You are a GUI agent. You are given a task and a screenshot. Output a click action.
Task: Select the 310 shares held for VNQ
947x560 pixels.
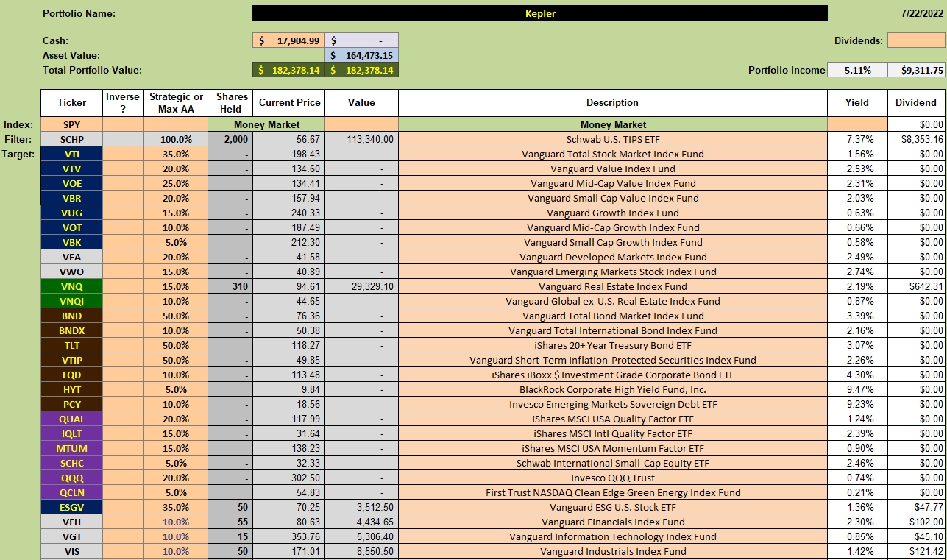tap(230, 286)
